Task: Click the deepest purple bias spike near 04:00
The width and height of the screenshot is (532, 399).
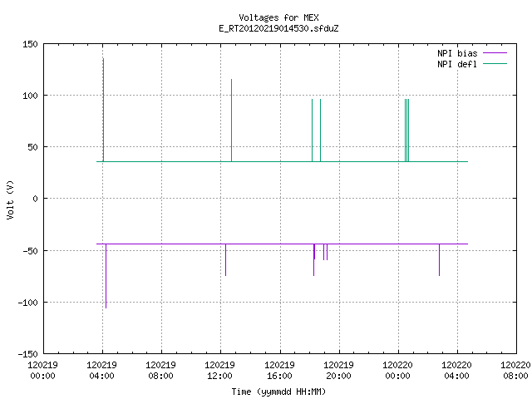Action: point(106,276)
